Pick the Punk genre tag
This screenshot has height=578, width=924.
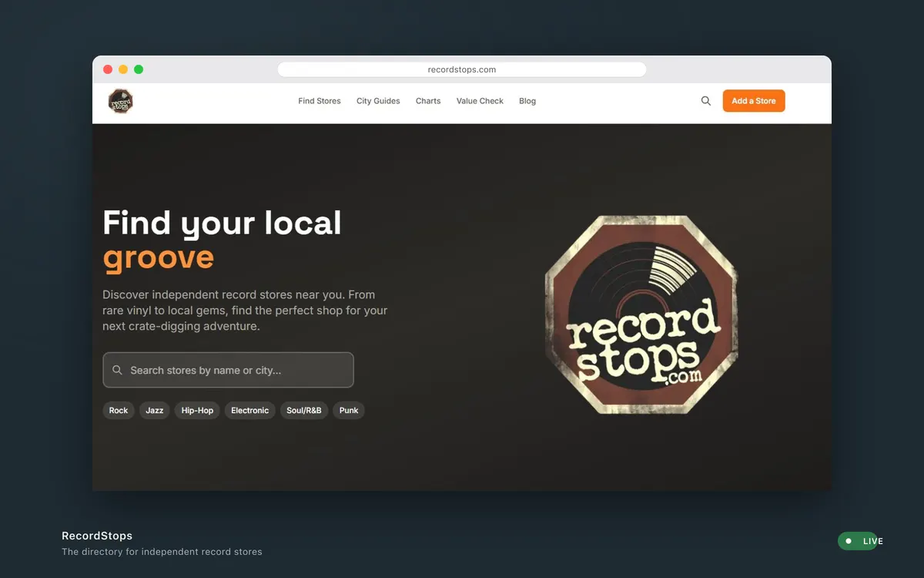[x=349, y=410]
